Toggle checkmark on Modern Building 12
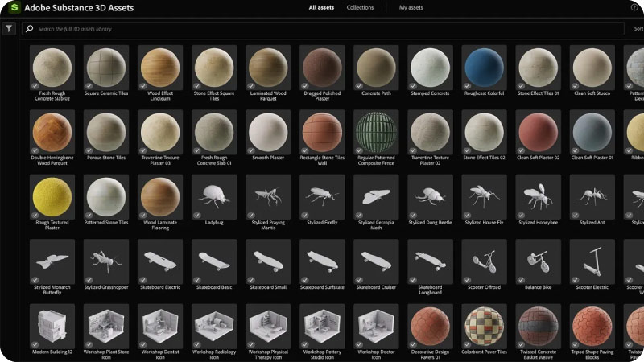The image size is (644, 362). coord(35,344)
